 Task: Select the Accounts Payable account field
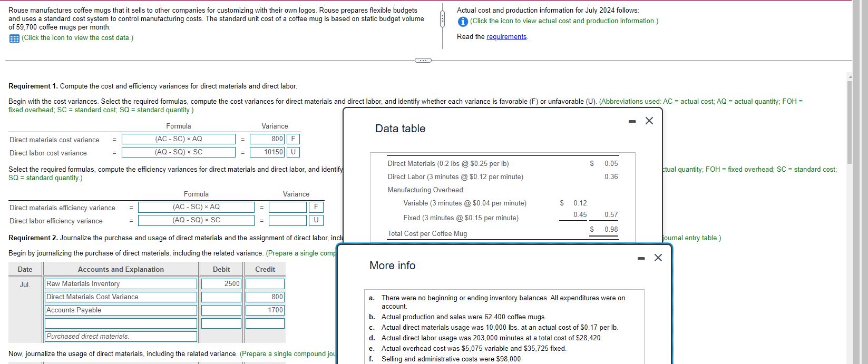pyautogui.click(x=121, y=310)
